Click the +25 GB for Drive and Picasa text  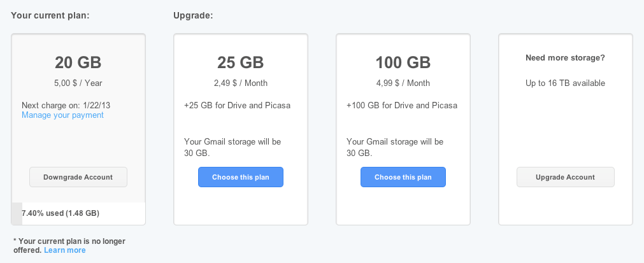[238, 106]
